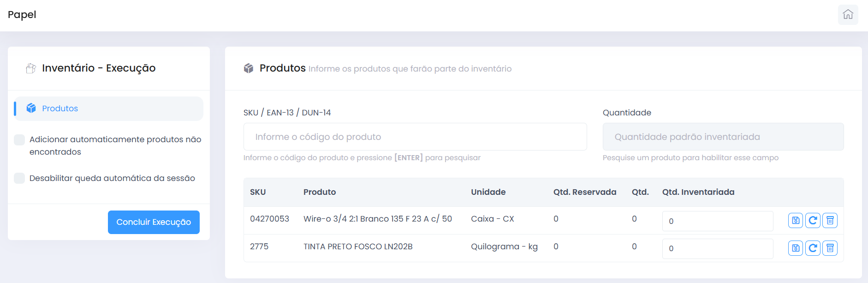Refresh quantity for the Wire-o product row
The height and width of the screenshot is (283, 868).
coord(813,220)
